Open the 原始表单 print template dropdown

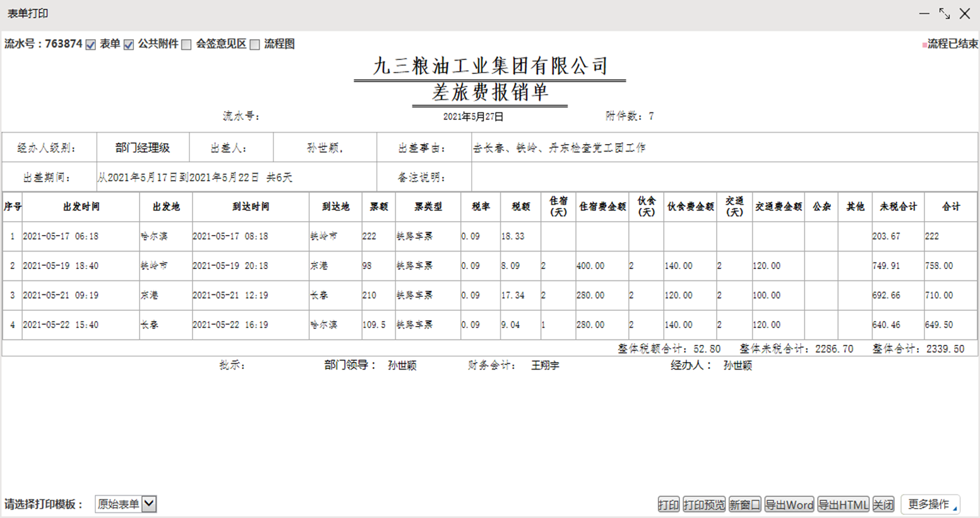(x=149, y=504)
